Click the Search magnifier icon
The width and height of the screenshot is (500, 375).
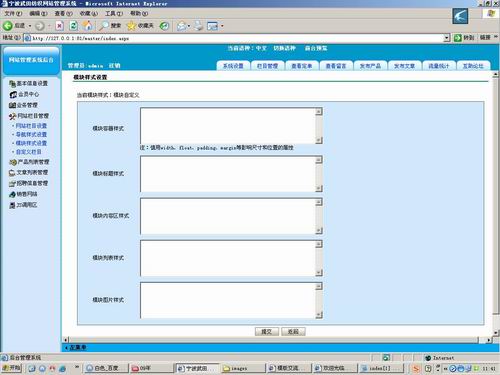[104, 26]
